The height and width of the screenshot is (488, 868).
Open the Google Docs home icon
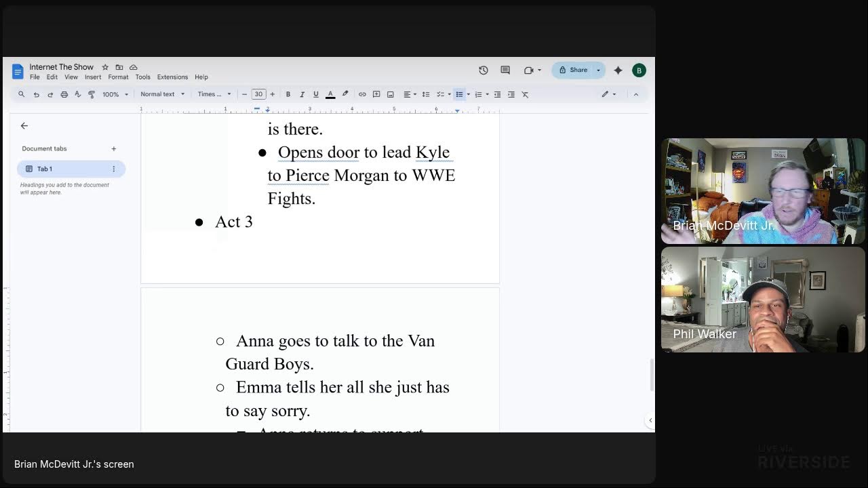click(18, 71)
